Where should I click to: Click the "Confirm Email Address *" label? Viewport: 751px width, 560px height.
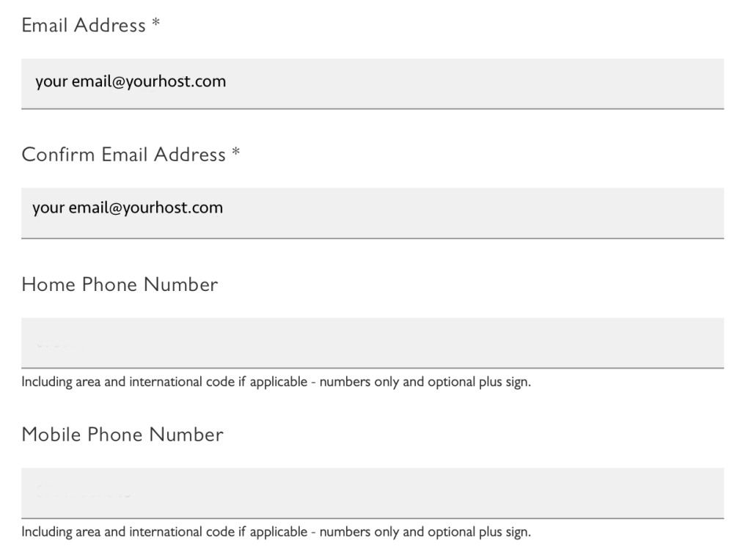tap(123, 155)
